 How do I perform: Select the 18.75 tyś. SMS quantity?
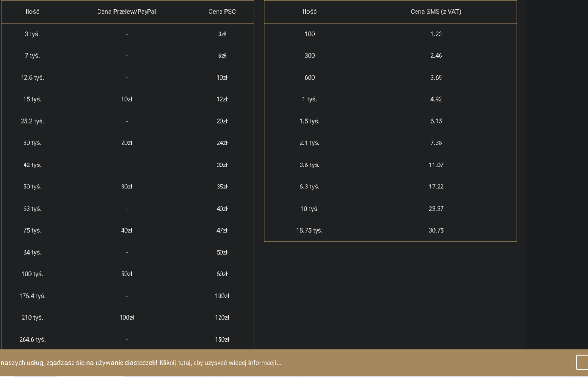tap(309, 230)
